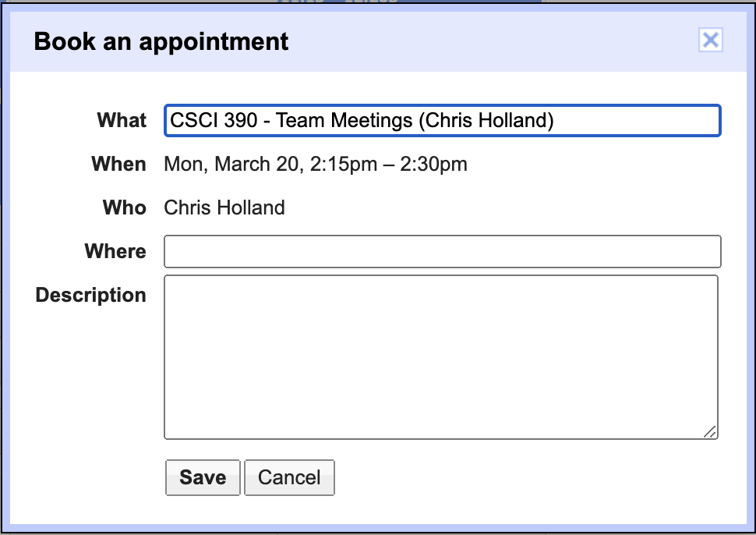Click the What field label
Image resolution: width=756 pixels, height=535 pixels.
coord(122,121)
